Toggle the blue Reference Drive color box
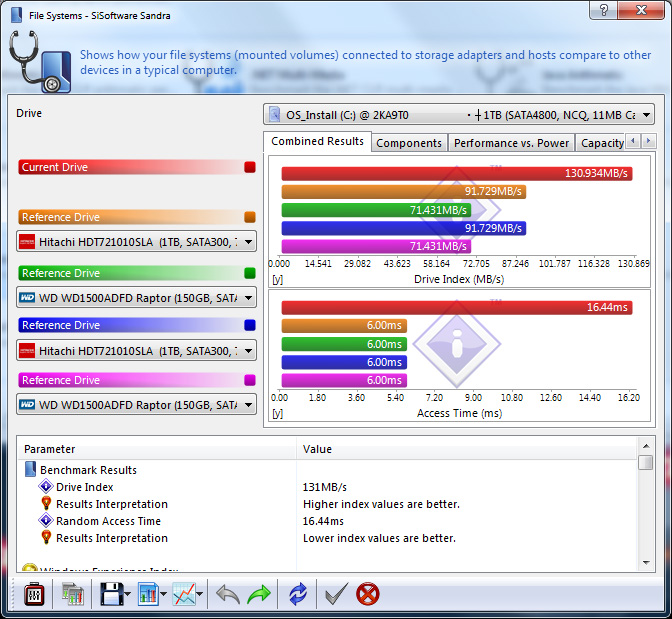 [250, 325]
